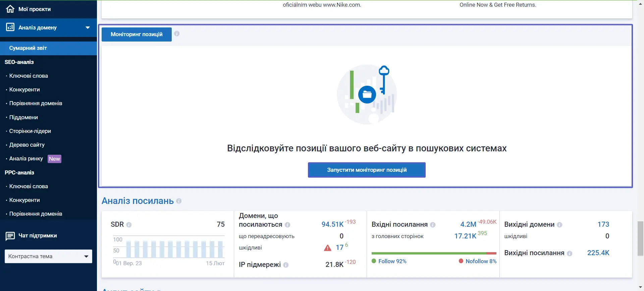
Task: Open the 17.21K main page links value
Action: pyautogui.click(x=465, y=236)
